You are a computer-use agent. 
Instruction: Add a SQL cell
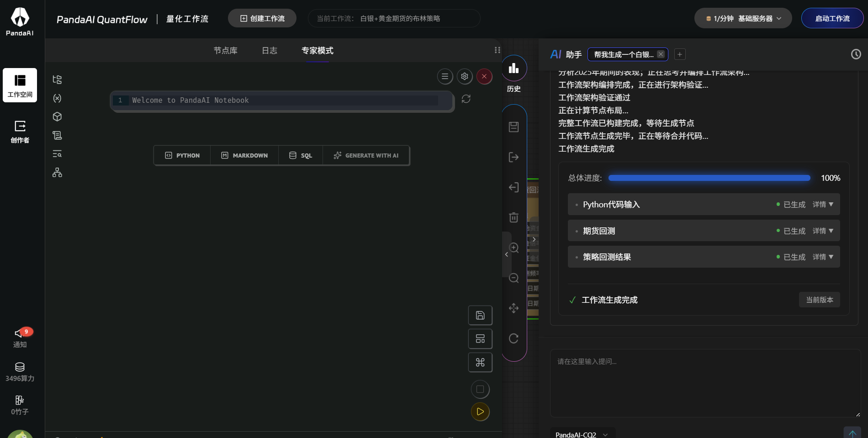pyautogui.click(x=301, y=155)
